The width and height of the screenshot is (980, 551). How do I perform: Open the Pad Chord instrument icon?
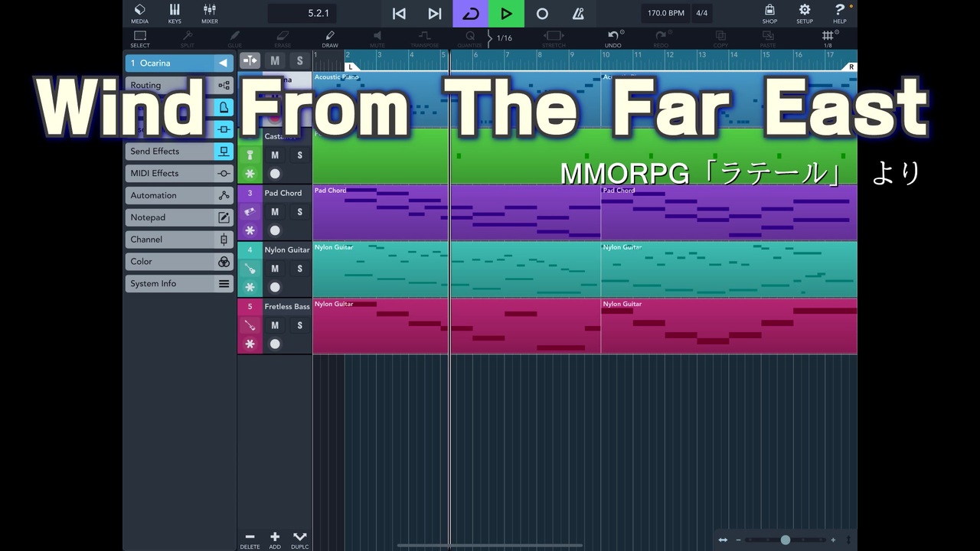point(250,212)
